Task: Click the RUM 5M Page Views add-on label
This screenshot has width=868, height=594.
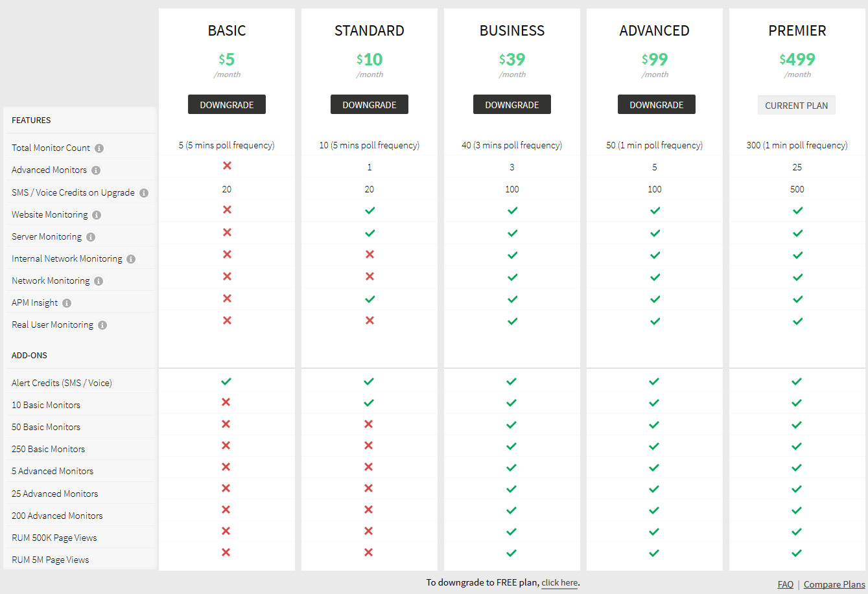Action: click(x=51, y=560)
